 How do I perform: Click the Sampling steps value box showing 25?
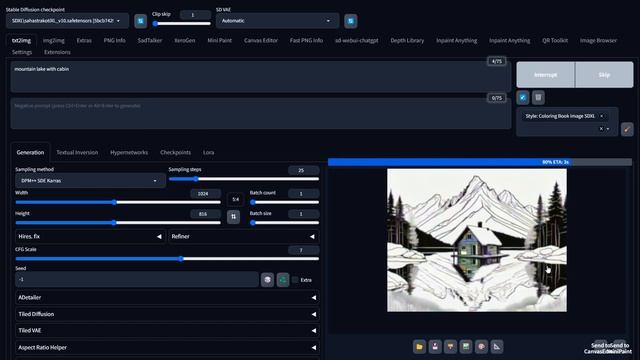pyautogui.click(x=303, y=170)
